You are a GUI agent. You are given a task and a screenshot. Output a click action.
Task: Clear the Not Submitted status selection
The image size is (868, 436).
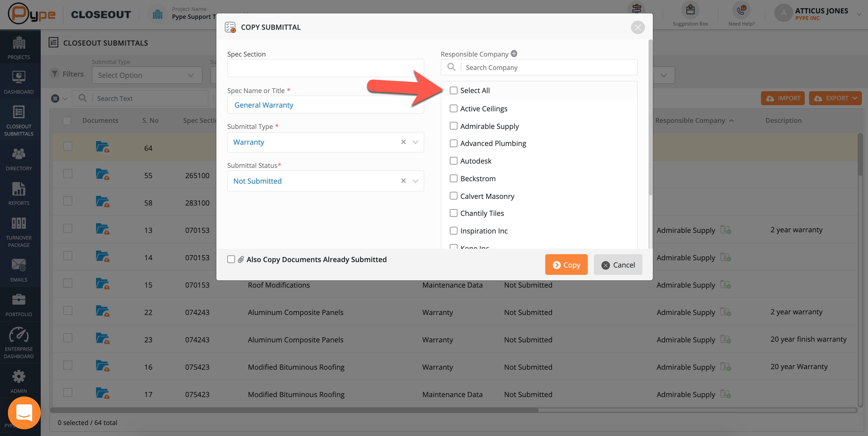coord(403,181)
